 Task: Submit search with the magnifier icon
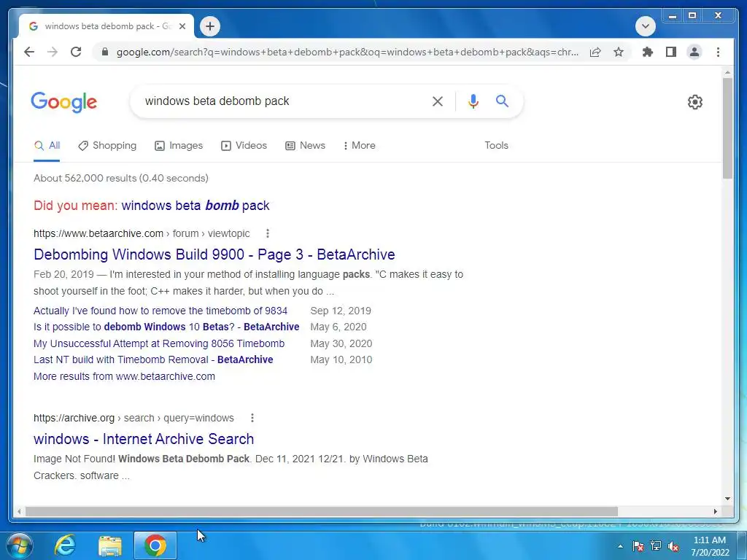502,101
